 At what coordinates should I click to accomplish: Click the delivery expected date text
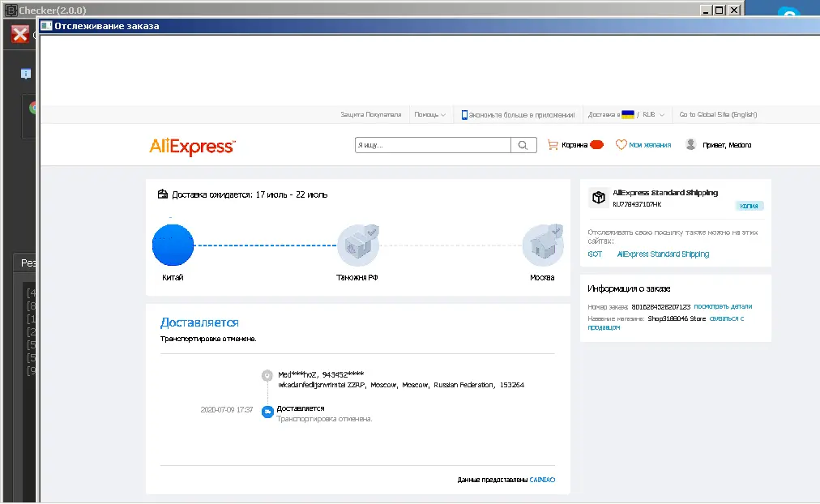[x=250, y=194]
